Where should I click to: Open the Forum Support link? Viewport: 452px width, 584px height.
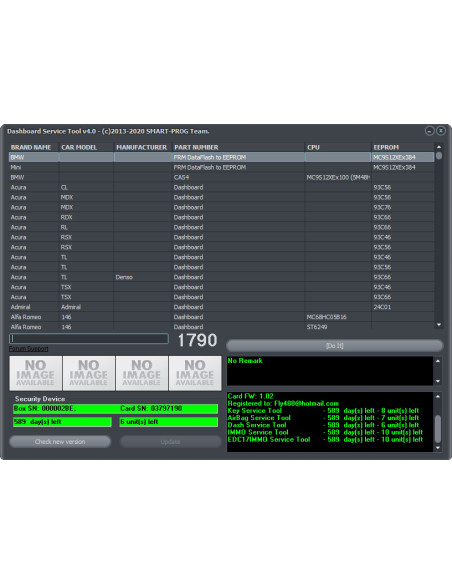(29, 349)
